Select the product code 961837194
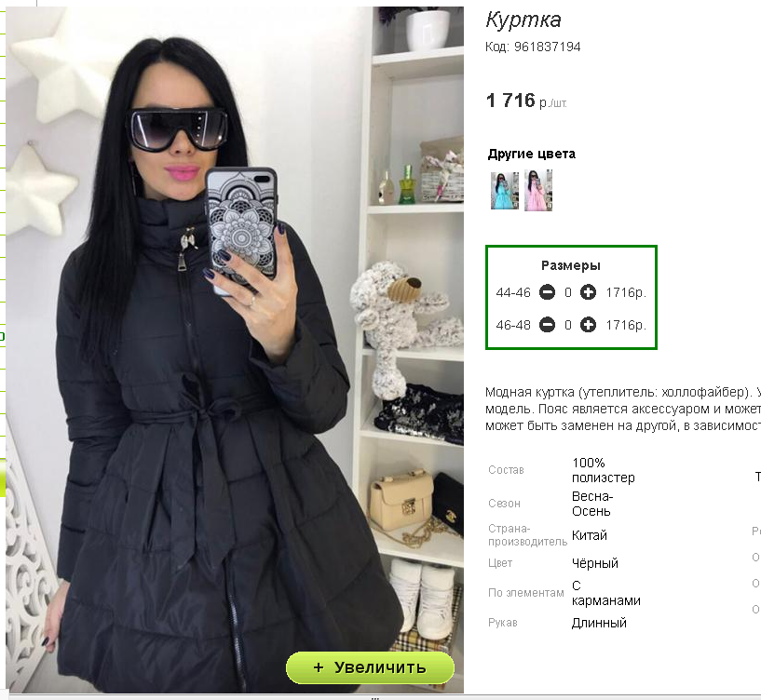The image size is (761, 700). (548, 47)
